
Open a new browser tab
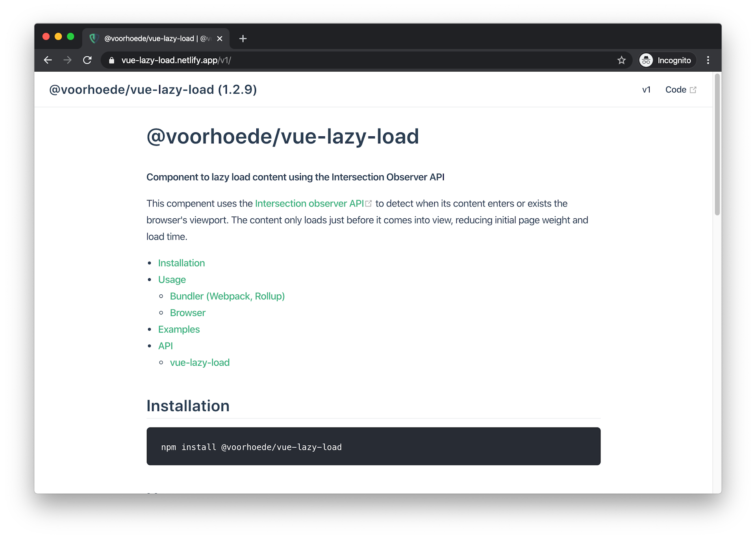tap(243, 38)
